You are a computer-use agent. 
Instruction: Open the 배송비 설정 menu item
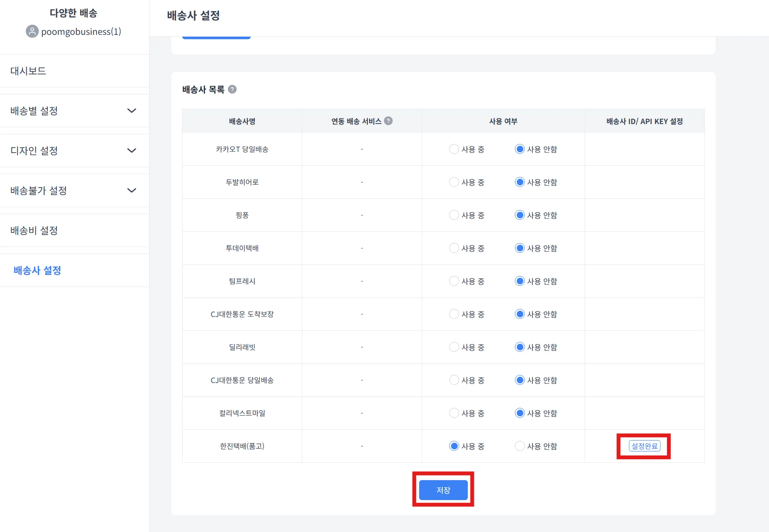[34, 230]
